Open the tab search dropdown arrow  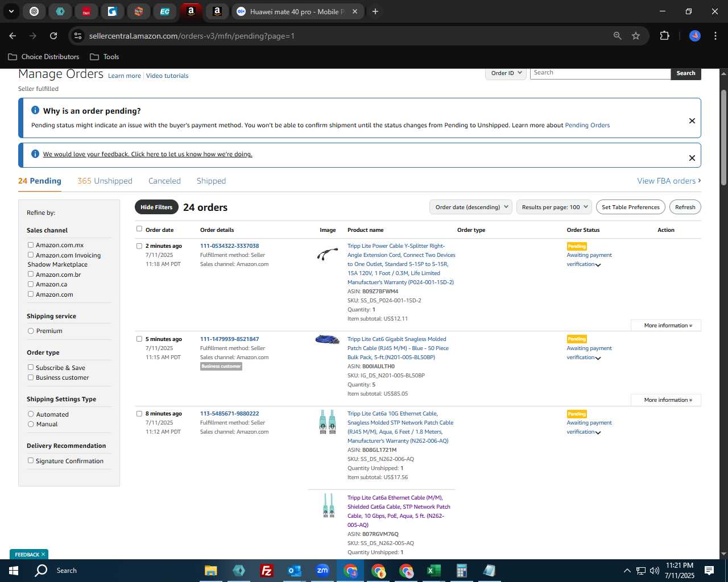click(x=11, y=11)
